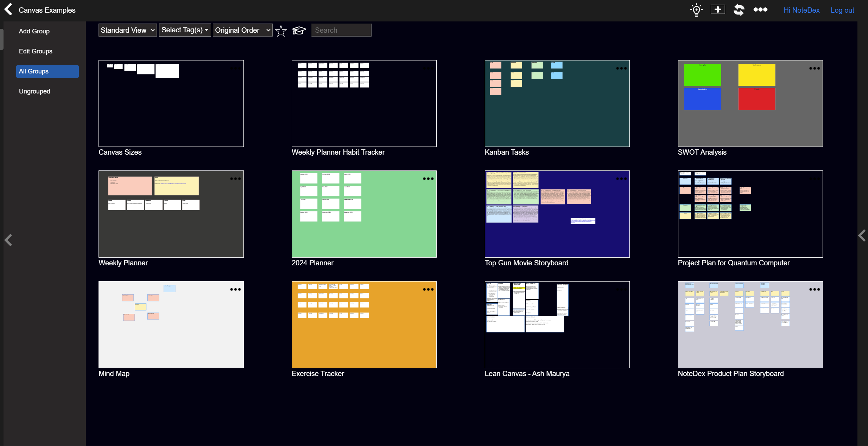Click the Kanban Tasks three-dot menu icon
Viewport: 868px width, 446px height.
pos(622,68)
